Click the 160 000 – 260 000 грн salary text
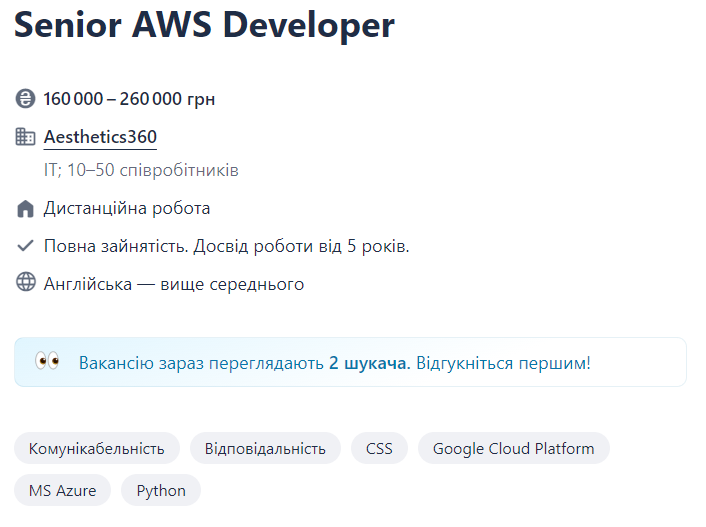Screen dimensions: 706x527 tap(129, 99)
